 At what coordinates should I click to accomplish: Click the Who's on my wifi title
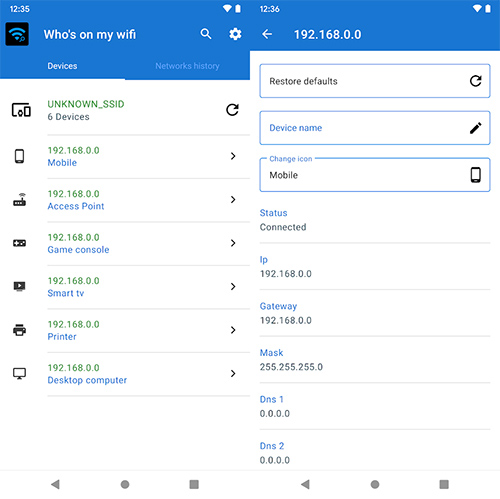(90, 34)
